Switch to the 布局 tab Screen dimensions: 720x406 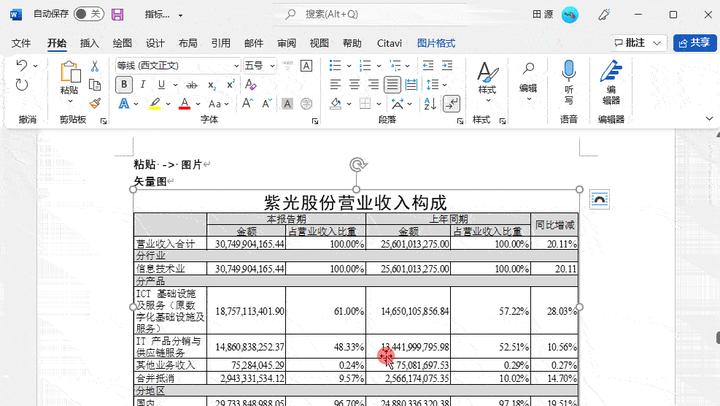(x=188, y=43)
